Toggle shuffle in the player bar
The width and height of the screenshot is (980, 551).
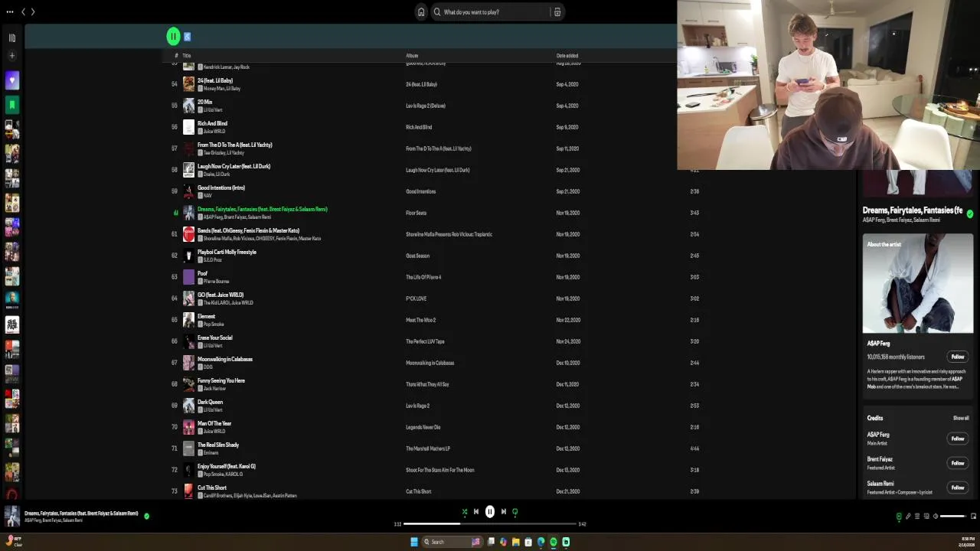pyautogui.click(x=464, y=512)
